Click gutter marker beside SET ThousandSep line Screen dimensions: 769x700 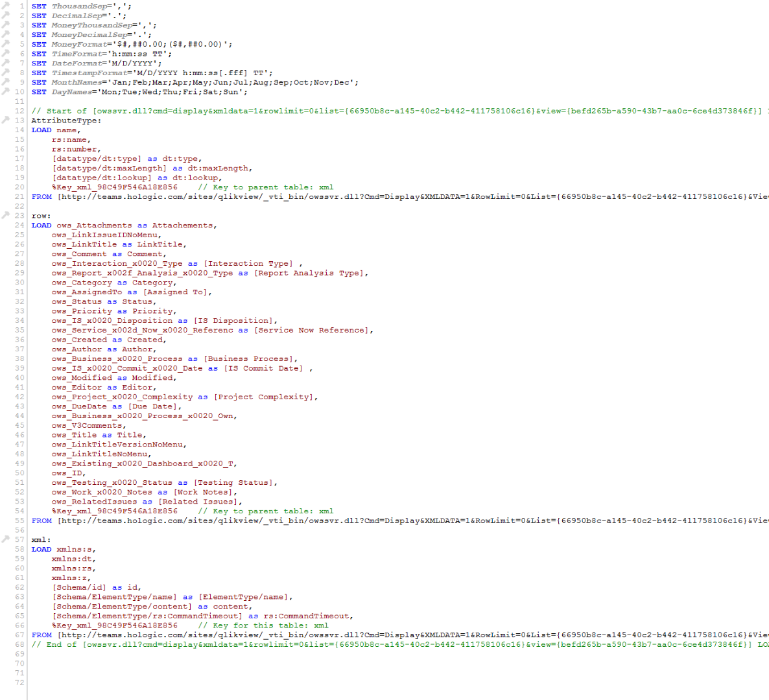tap(5, 6)
